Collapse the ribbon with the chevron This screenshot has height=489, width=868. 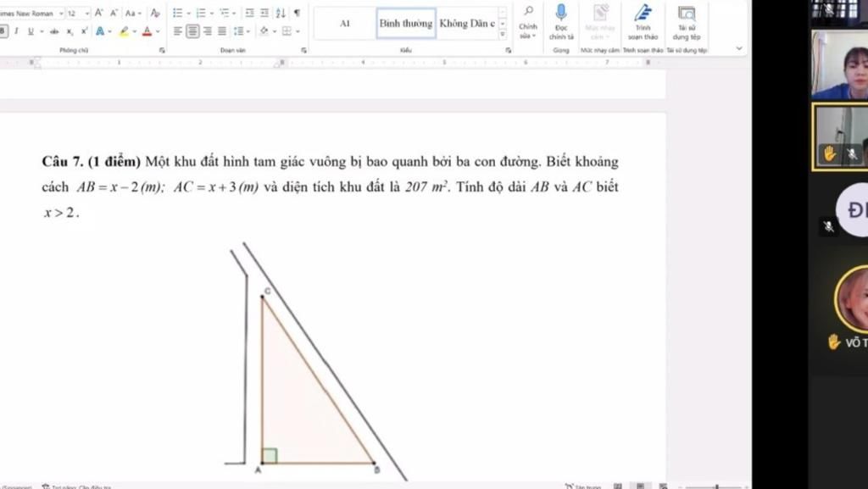click(x=738, y=48)
